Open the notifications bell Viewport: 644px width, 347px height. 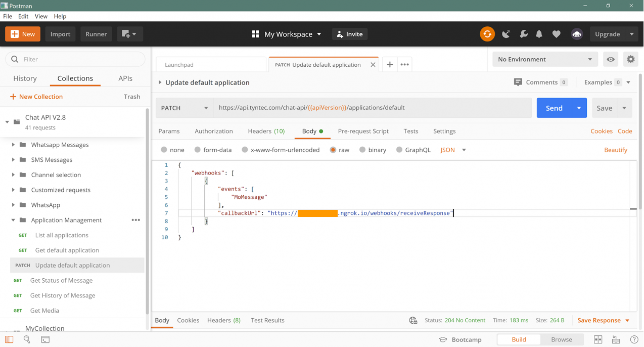(539, 34)
